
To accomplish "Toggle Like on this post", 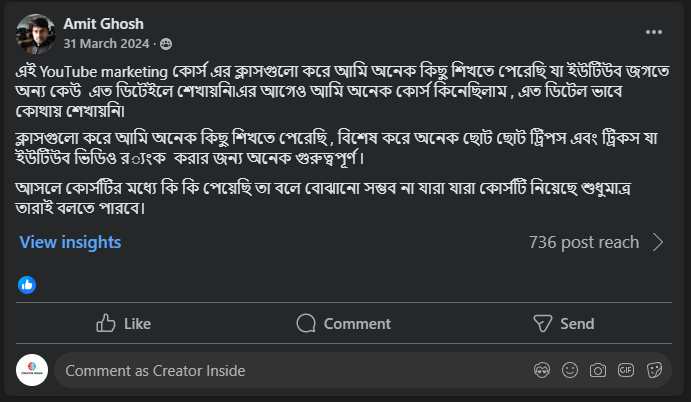I will [x=123, y=323].
